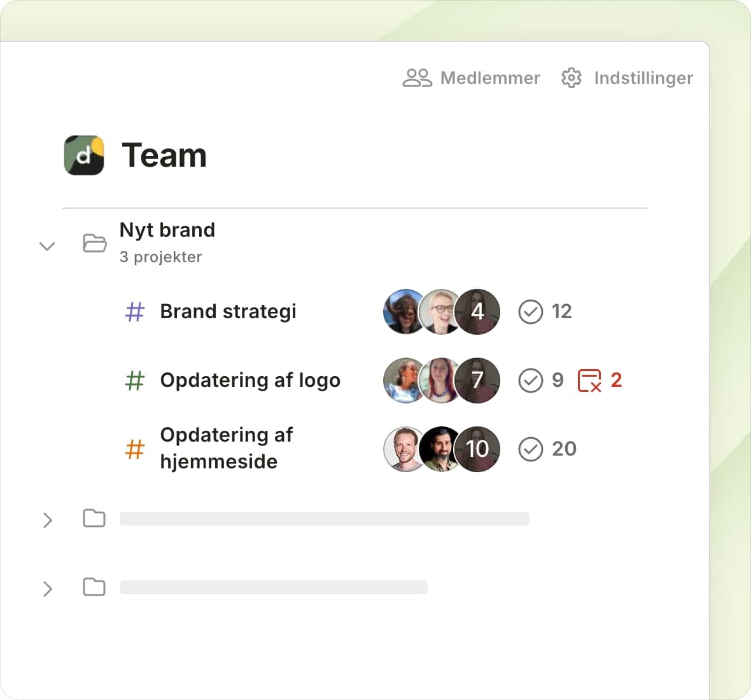Click the checkmark circle next to 20
751x700 pixels.
coord(530,449)
